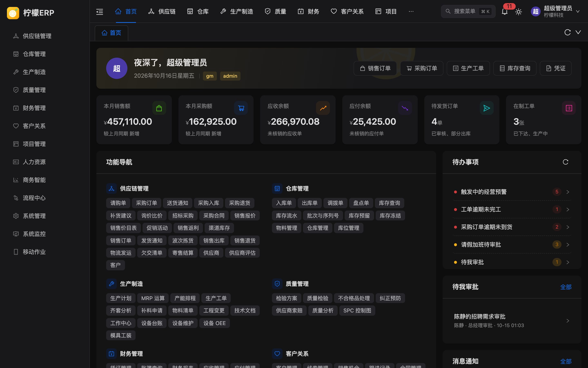Screen dimensions: 588x368
Task: Open the 波次拣货 shortcut tag
Action: click(x=183, y=241)
